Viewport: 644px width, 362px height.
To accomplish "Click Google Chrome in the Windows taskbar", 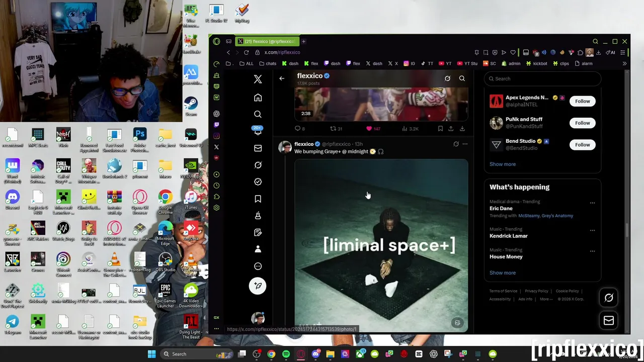I will [x=271, y=354].
